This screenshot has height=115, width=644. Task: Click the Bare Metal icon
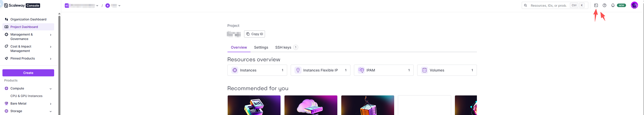click(6, 103)
